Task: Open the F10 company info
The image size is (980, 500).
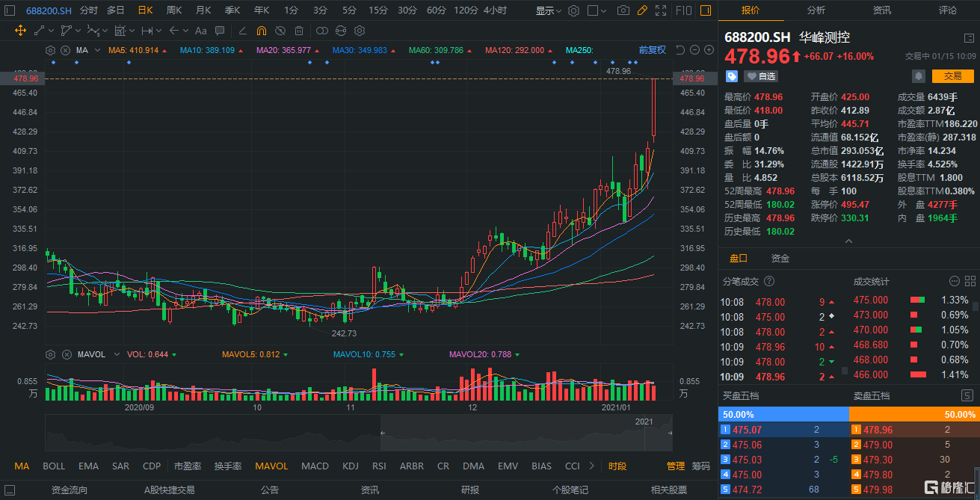Action: pyautogui.click(x=683, y=10)
